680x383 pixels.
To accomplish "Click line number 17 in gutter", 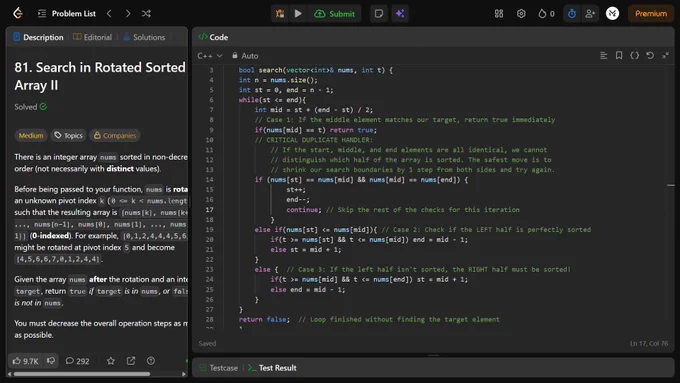I will [x=209, y=210].
